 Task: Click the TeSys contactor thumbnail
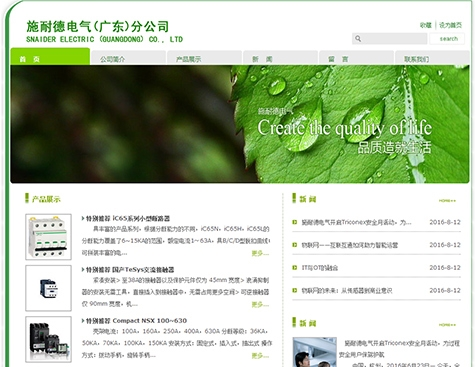tap(48, 288)
